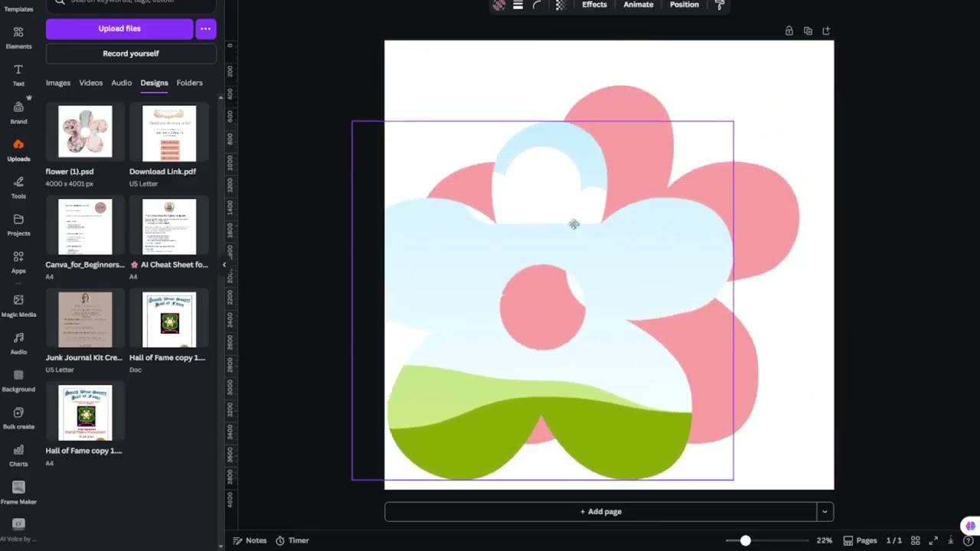Expand the Add page dropdown arrow
The width and height of the screenshot is (980, 551).
click(825, 511)
